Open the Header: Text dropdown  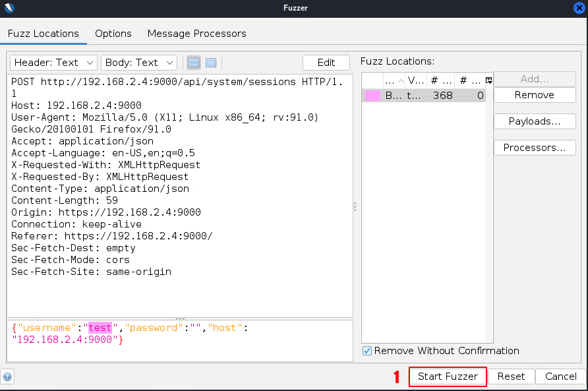tap(53, 63)
